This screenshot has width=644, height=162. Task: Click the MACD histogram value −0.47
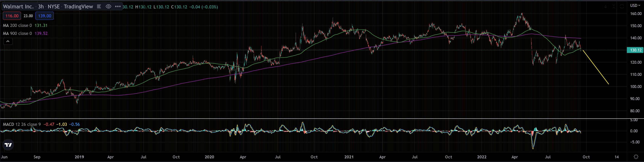[49, 124]
